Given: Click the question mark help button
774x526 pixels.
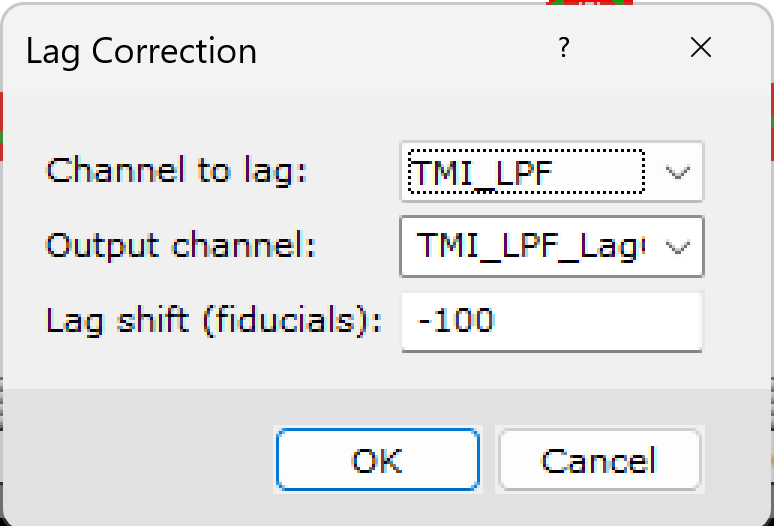Looking at the screenshot, I should pos(564,48).
